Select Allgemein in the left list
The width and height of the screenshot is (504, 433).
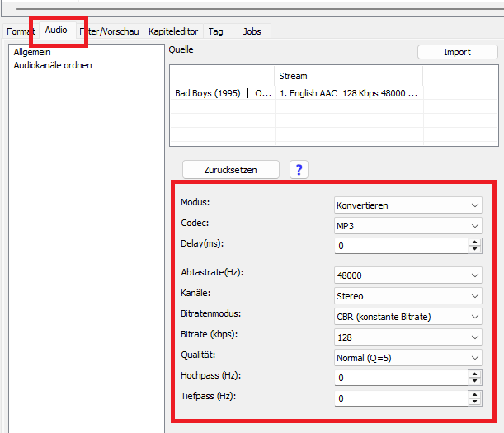pyautogui.click(x=32, y=52)
